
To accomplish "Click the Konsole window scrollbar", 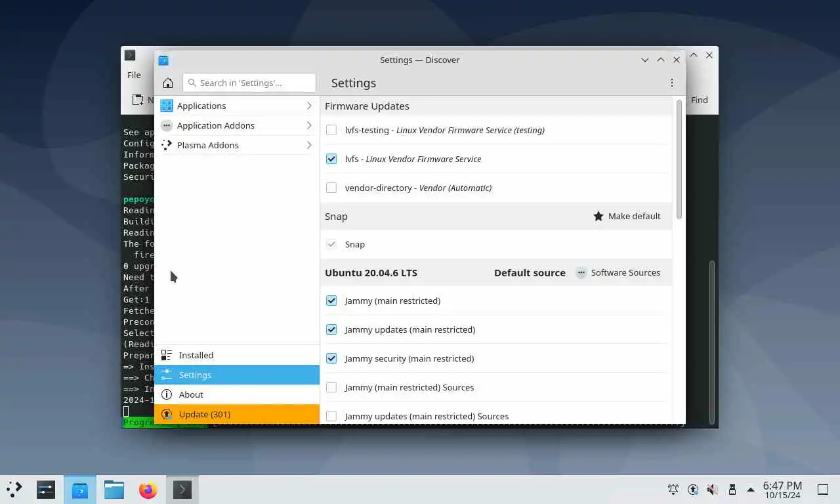I will (713, 343).
